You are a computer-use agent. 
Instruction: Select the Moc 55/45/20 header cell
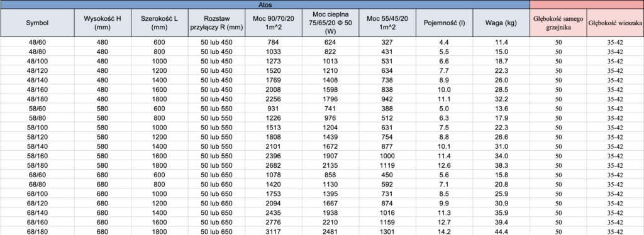pos(387,23)
